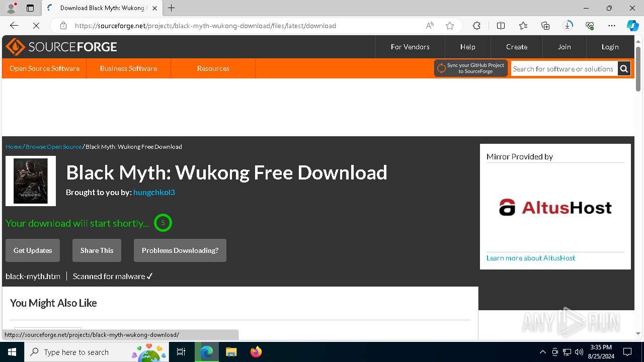Screen dimensions: 644x362
Task: View site information lock icon
Action: [63, 26]
